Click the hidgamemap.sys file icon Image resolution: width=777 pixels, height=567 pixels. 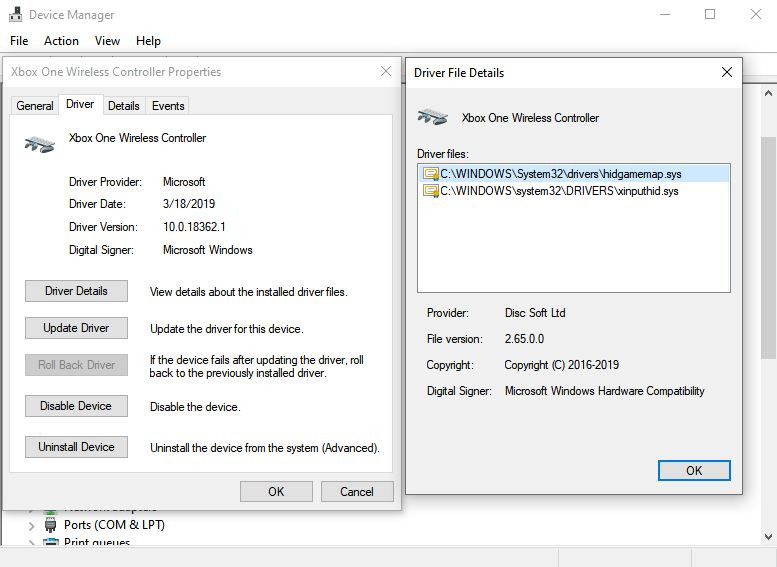(431, 174)
